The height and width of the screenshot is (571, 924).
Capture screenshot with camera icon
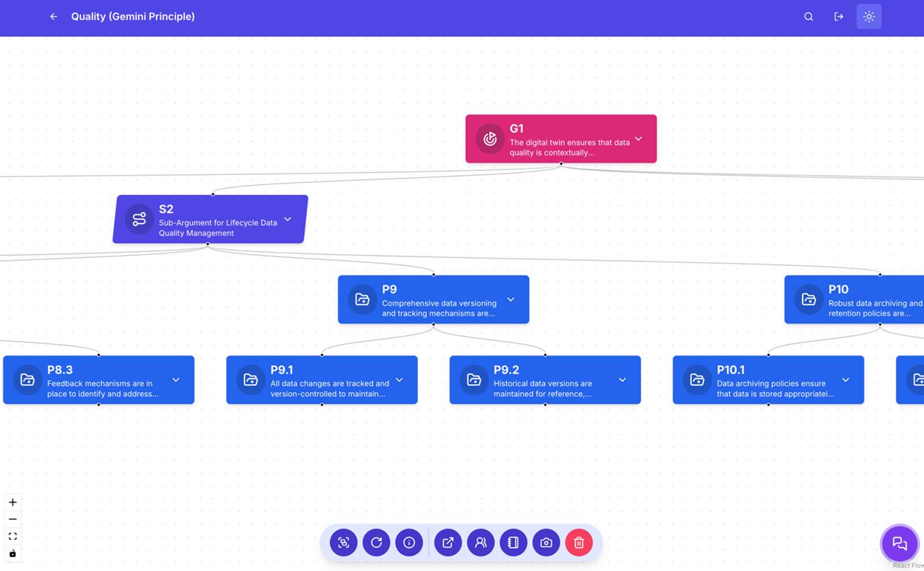tap(546, 543)
